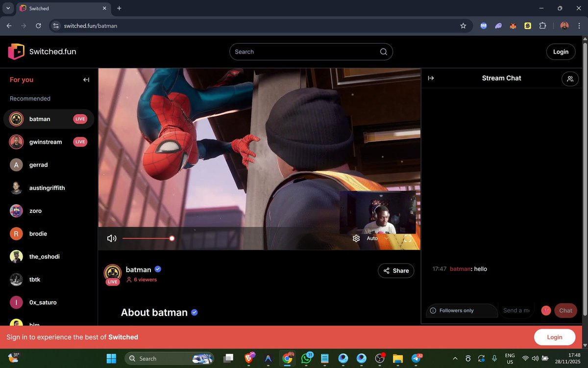Viewport: 588px width, 368px height.
Task: Collapse the For you sidebar
Action: click(86, 79)
